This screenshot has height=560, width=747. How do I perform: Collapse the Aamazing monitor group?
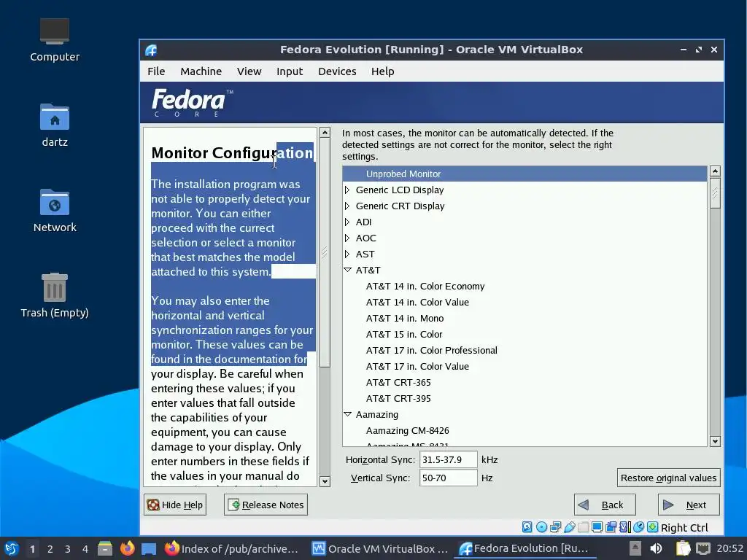(x=348, y=414)
